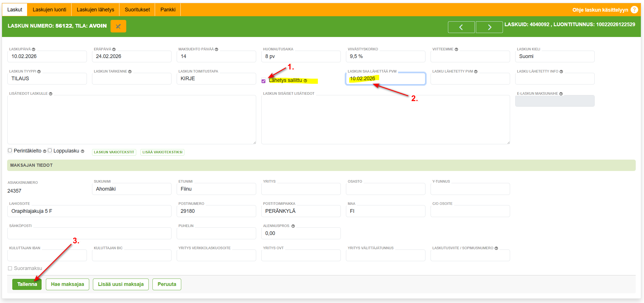644x303 pixels.
Task: Open the Suoritukset tab
Action: pos(137,10)
